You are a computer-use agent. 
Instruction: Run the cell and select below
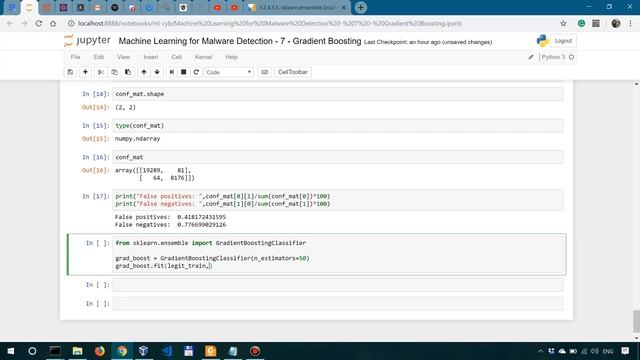[172, 72]
